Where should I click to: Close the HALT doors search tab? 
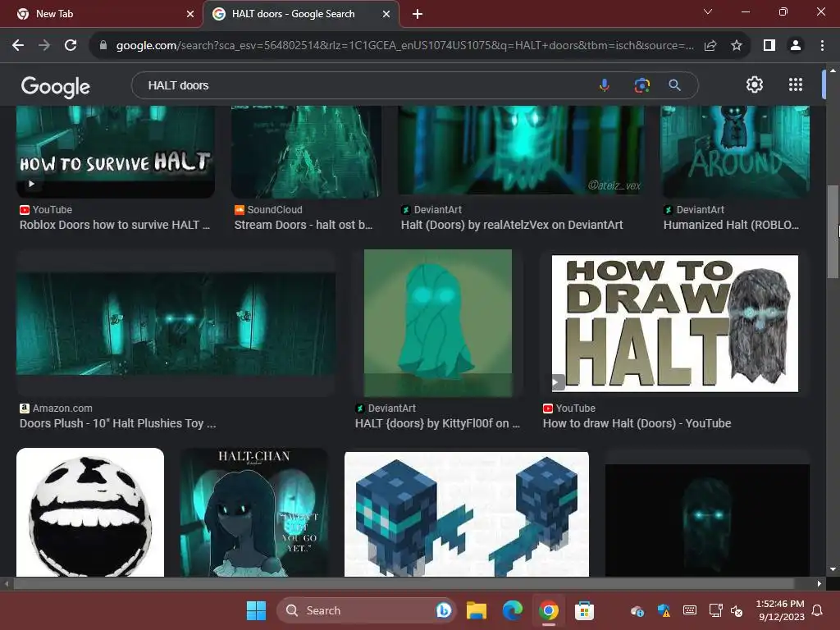(x=386, y=14)
